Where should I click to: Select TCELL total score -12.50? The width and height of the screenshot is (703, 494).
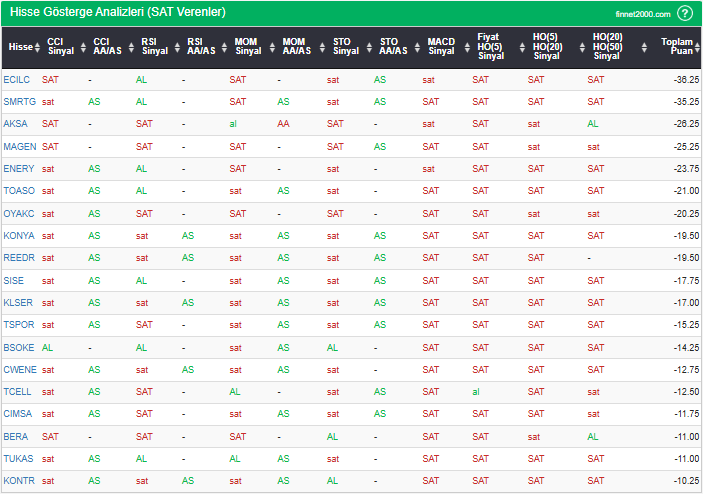click(x=686, y=392)
